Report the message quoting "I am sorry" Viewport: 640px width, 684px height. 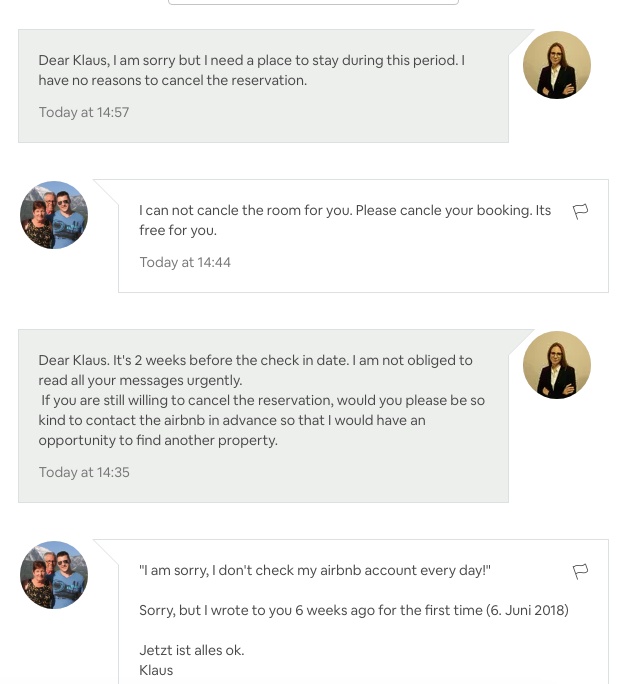(580, 571)
